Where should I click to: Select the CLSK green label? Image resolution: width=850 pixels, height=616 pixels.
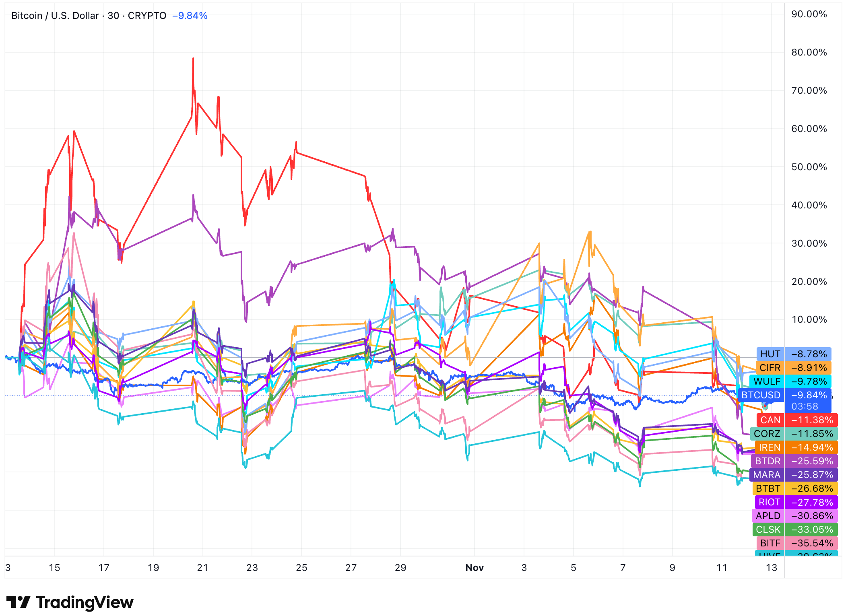pyautogui.click(x=767, y=529)
